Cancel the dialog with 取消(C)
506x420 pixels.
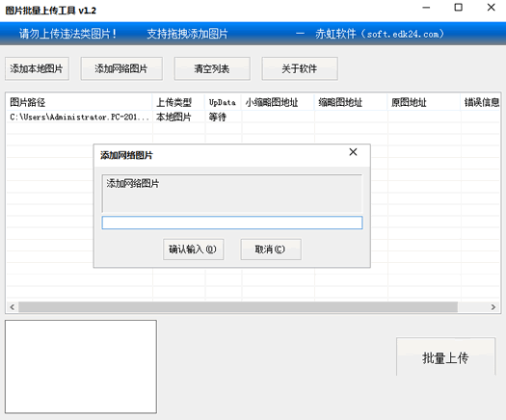tap(271, 249)
